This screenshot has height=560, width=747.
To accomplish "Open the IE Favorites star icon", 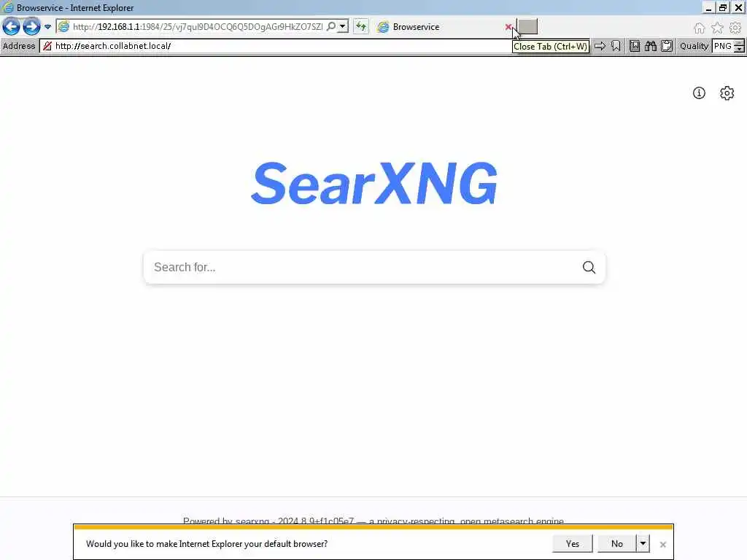I will coord(717,28).
